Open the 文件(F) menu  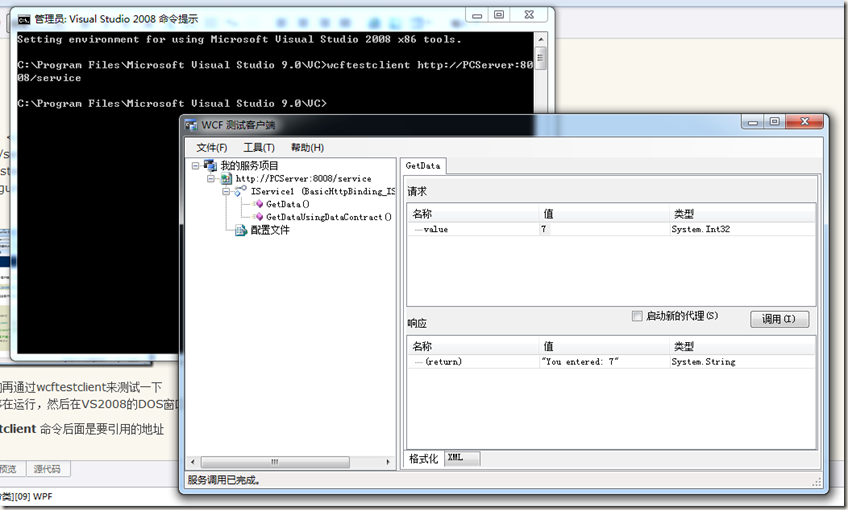pos(211,148)
